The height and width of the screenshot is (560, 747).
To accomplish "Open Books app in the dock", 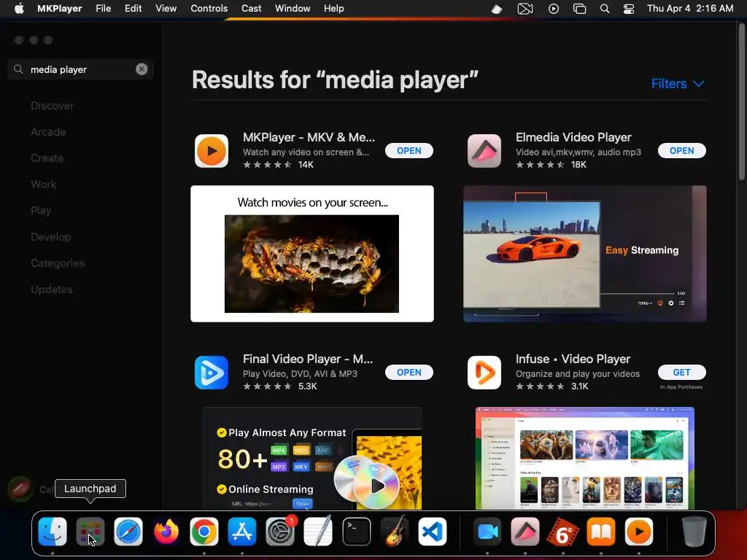I will 601,532.
